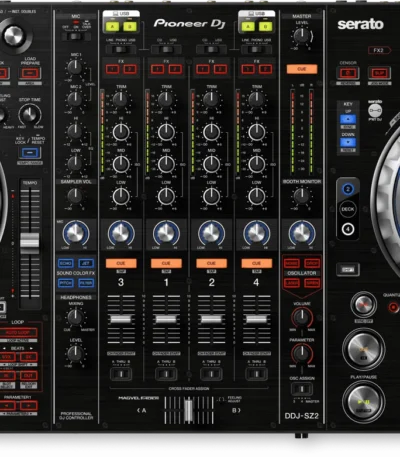Viewport: 400px width, 457px height.
Task: Tap the orange CUE button for channel 3
Action: [x=121, y=263]
